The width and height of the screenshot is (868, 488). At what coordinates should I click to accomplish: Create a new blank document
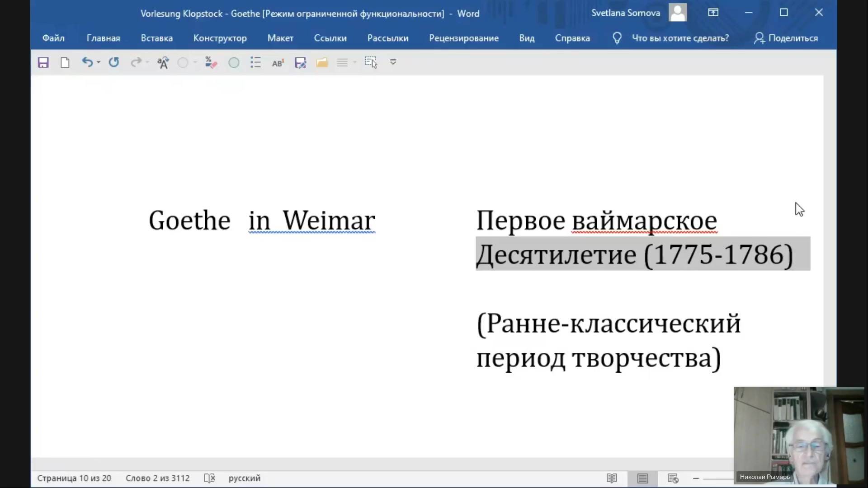click(x=65, y=62)
